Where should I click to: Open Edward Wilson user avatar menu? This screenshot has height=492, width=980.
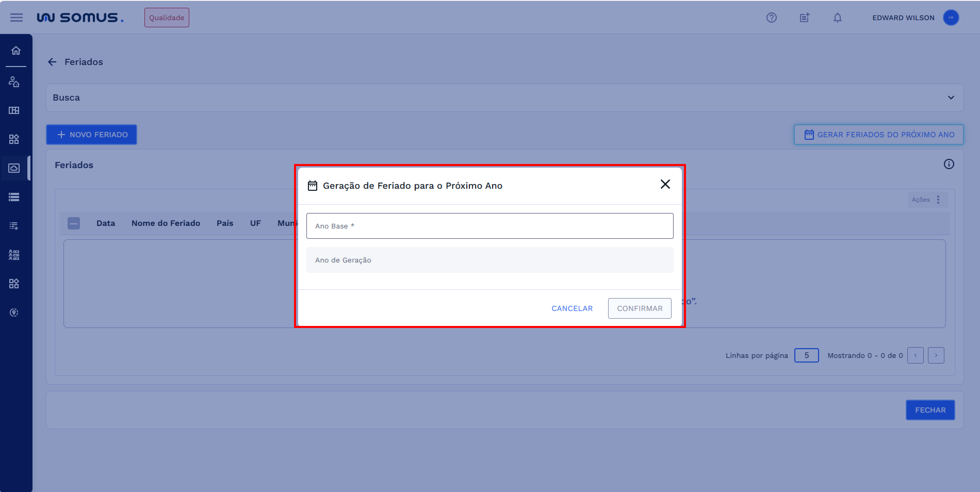coord(951,18)
